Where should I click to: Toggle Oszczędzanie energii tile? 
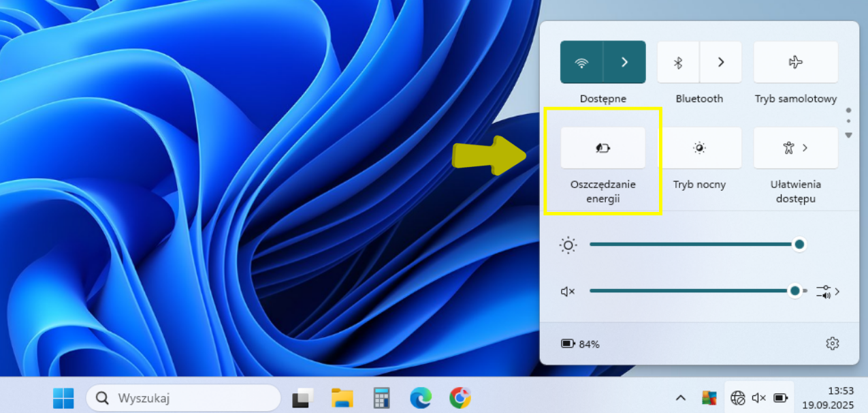coord(602,148)
